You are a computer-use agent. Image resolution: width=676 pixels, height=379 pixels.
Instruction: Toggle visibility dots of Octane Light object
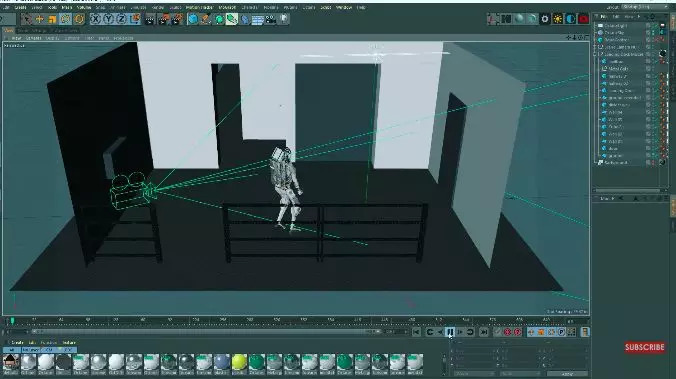pyautogui.click(x=653, y=25)
